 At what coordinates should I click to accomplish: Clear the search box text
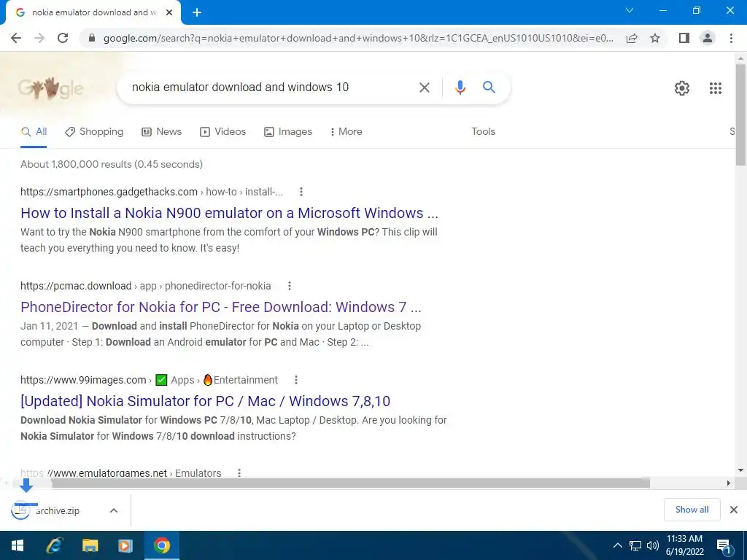[424, 87]
